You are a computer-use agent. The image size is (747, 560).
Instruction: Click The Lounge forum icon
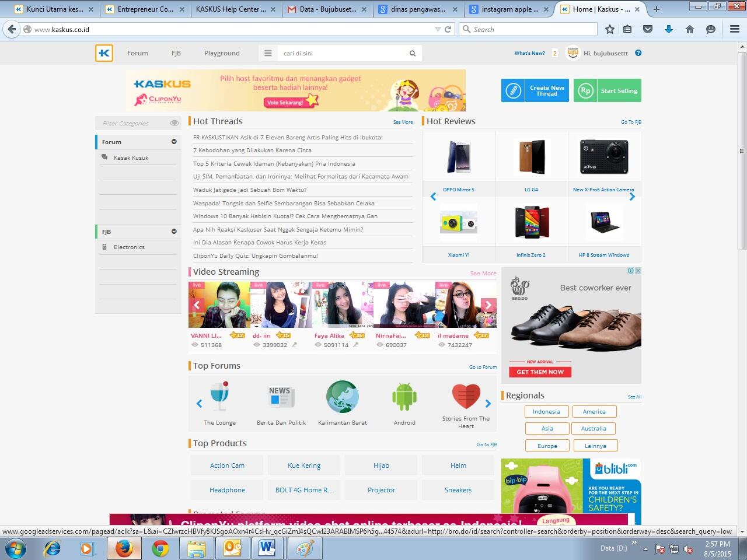coord(219,397)
